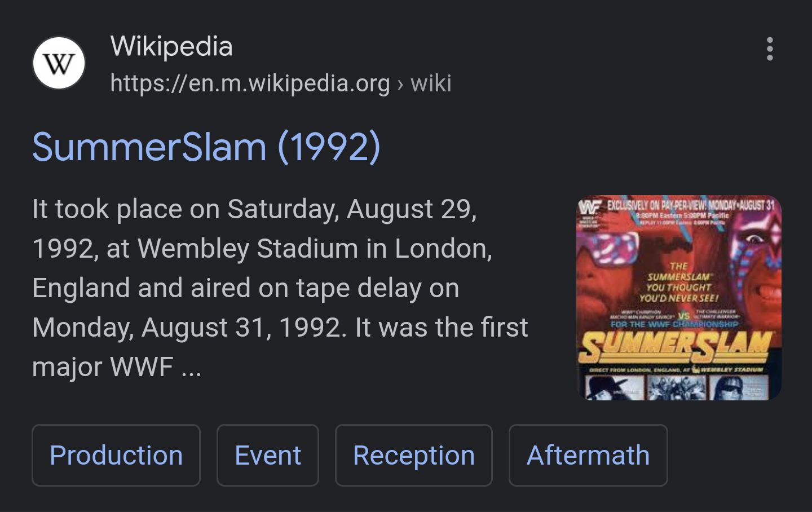812x512 pixels.
Task: Select the Reception section chip
Action: pos(414,455)
